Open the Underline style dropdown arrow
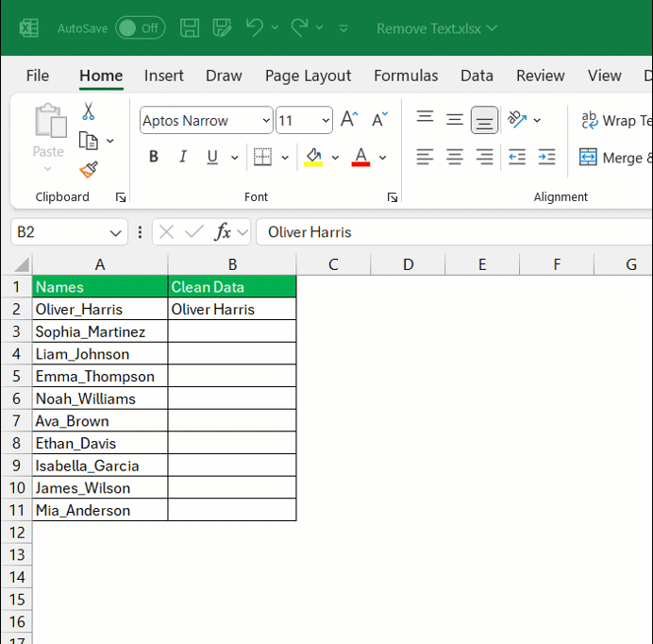The width and height of the screenshot is (653, 644). pyautogui.click(x=235, y=158)
